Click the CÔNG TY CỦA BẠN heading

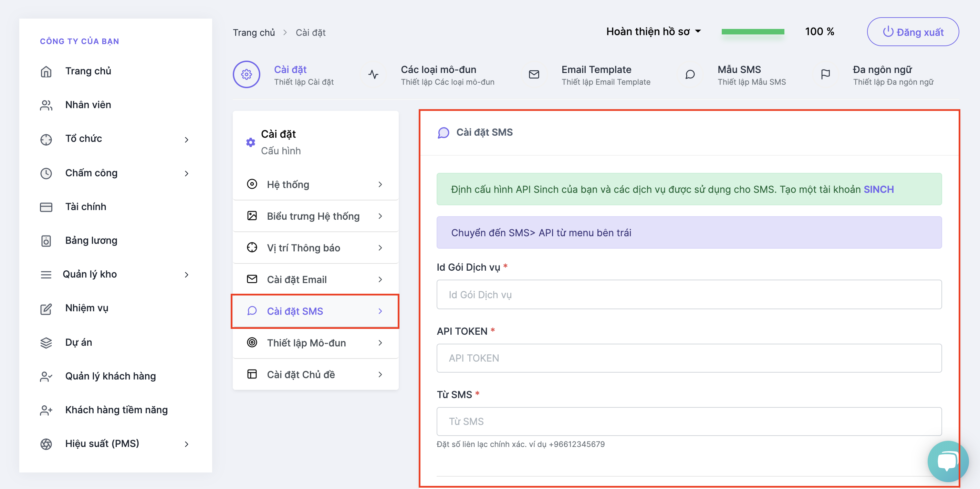(x=80, y=41)
